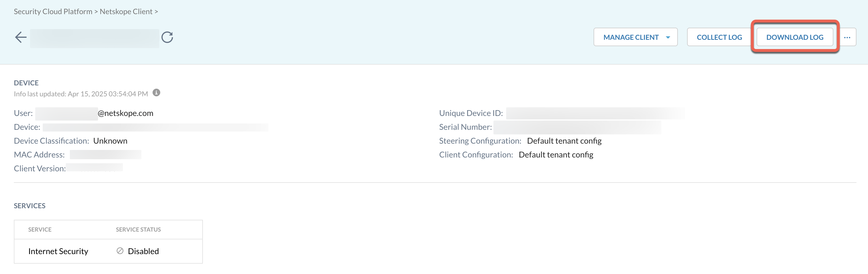Go back using the left arrow icon
The image size is (868, 274).
[21, 37]
